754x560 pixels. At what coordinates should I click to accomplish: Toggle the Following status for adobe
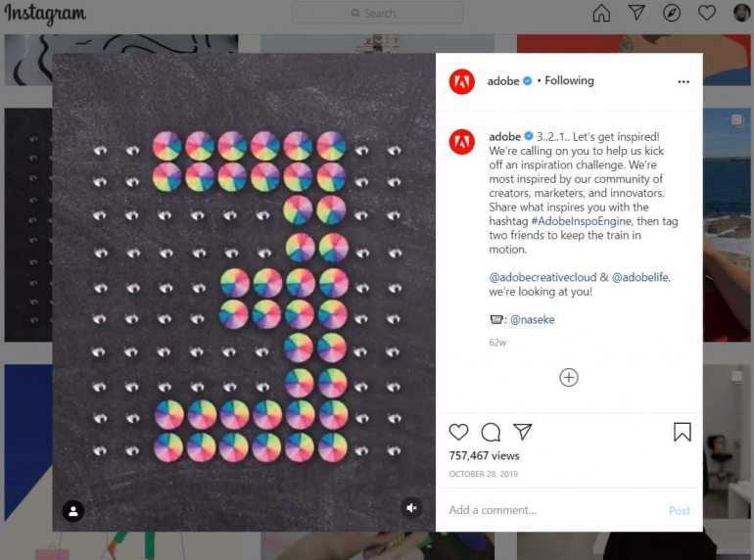click(x=569, y=80)
